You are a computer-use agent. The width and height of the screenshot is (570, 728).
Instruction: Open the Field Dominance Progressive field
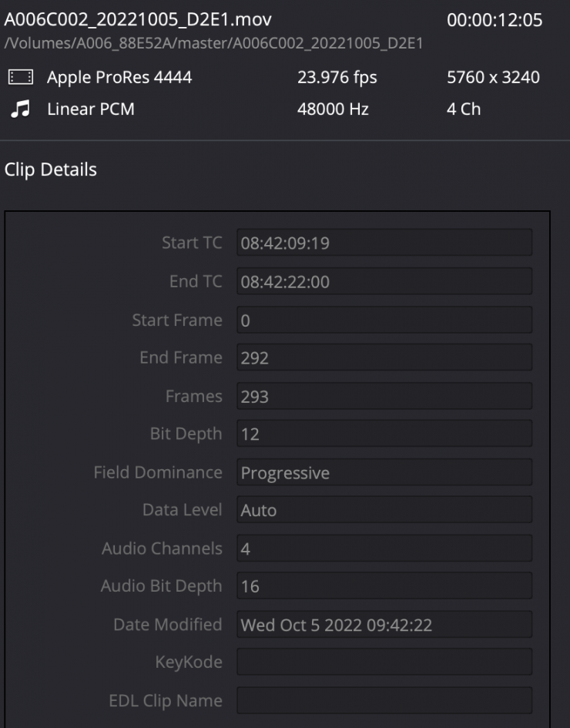pyautogui.click(x=384, y=472)
